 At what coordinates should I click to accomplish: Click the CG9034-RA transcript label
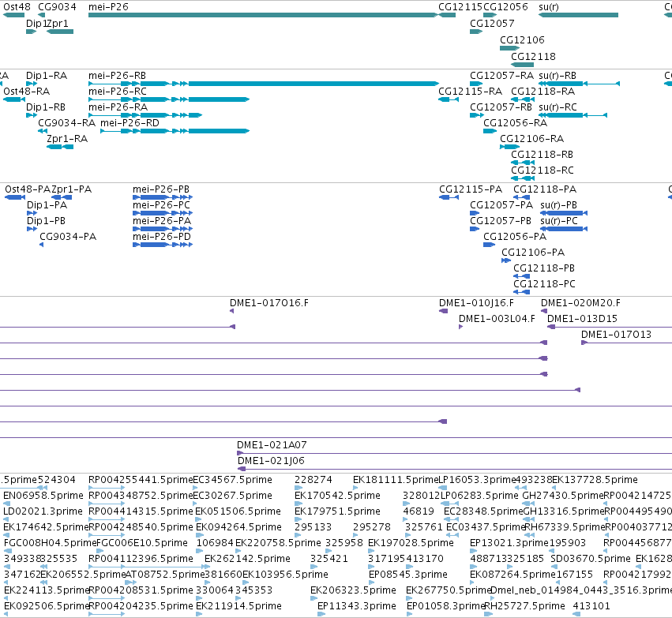pyautogui.click(x=66, y=123)
